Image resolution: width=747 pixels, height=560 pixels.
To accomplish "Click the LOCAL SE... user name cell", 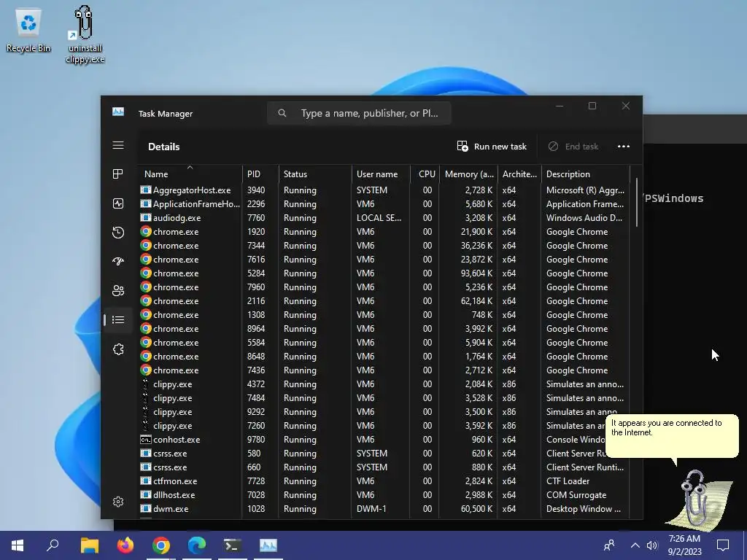I will [x=379, y=217].
